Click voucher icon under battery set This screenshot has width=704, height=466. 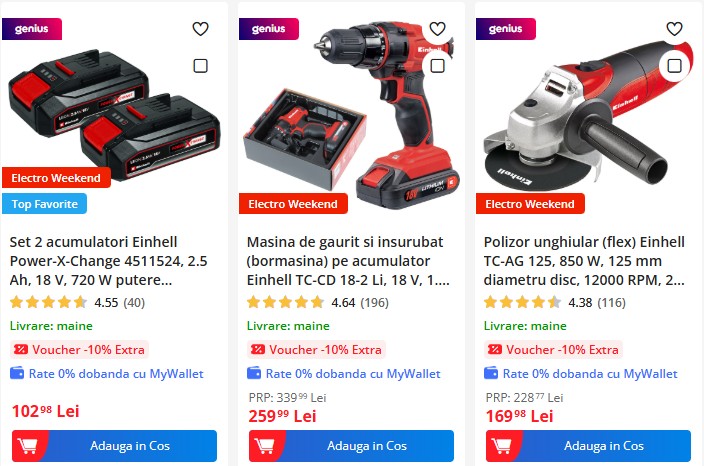[x=21, y=349]
